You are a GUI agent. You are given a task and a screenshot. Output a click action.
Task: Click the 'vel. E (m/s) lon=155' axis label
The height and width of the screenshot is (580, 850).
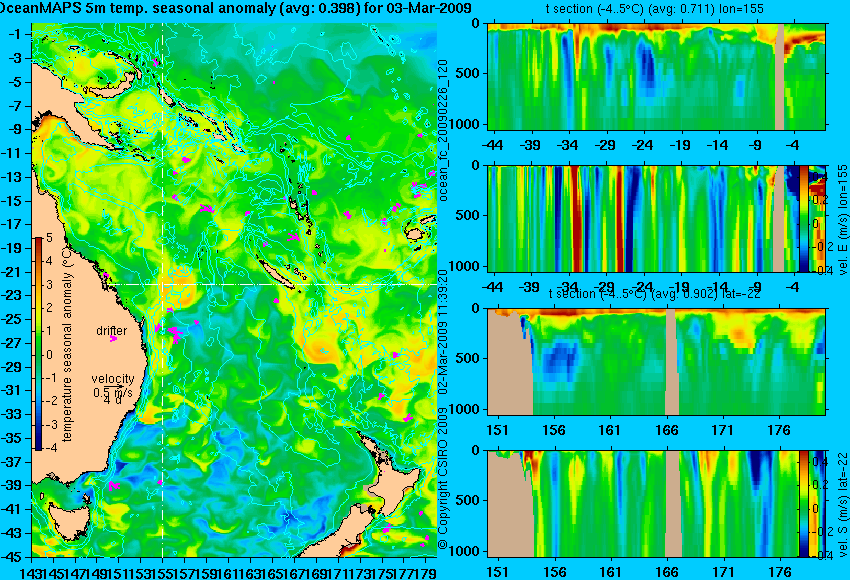pyautogui.click(x=842, y=220)
